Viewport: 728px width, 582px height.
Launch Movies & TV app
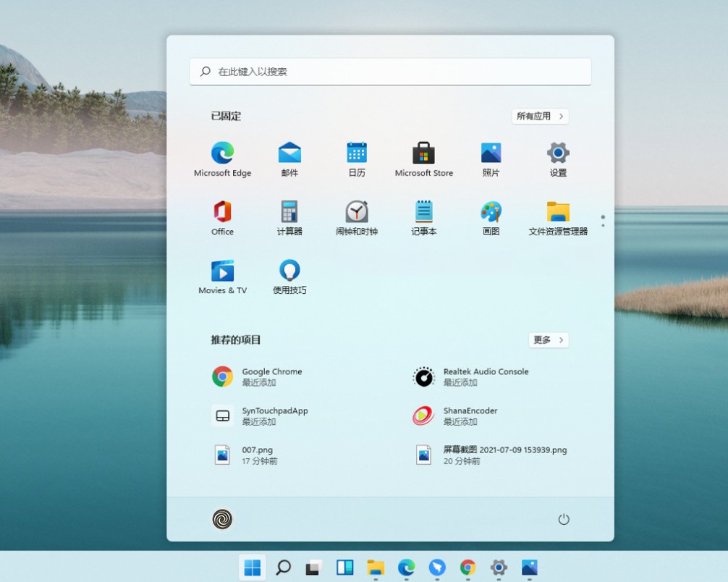pos(222,277)
